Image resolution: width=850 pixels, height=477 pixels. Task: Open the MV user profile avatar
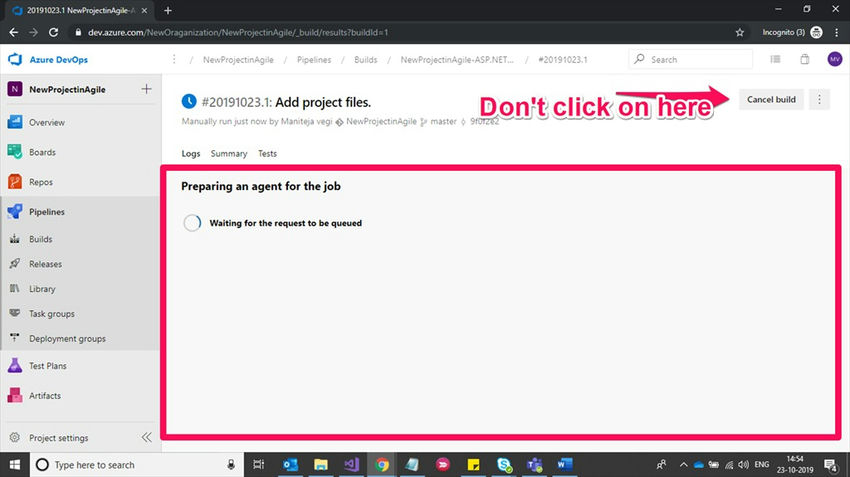click(x=834, y=59)
